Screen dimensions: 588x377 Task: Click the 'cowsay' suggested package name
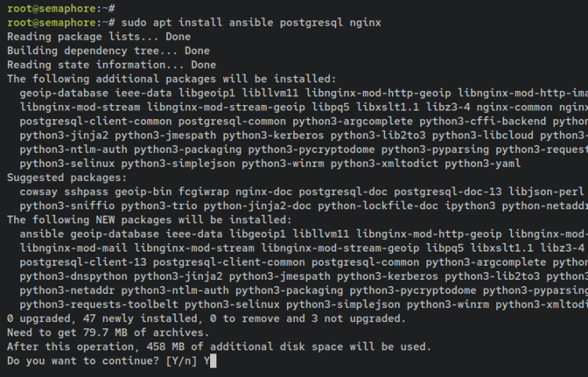tap(39, 191)
